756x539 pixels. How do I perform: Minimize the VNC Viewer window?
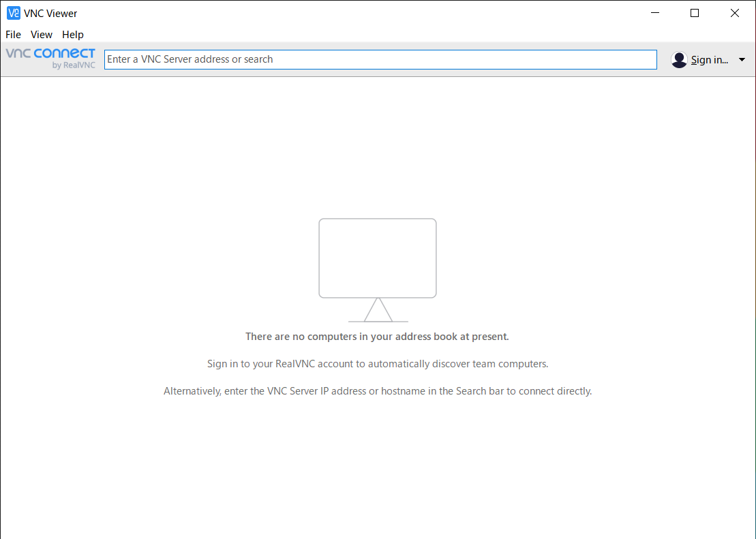point(654,13)
